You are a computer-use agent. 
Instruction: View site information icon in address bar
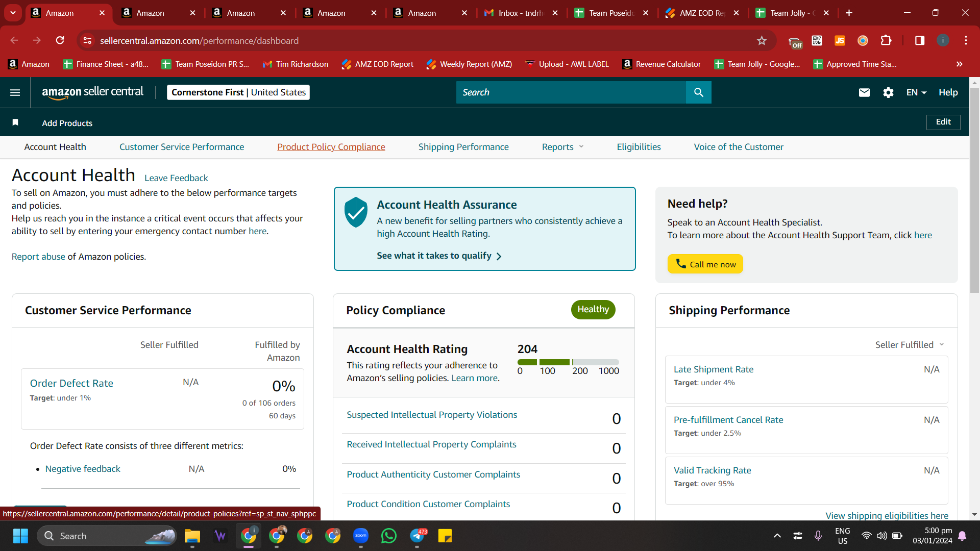(87, 40)
